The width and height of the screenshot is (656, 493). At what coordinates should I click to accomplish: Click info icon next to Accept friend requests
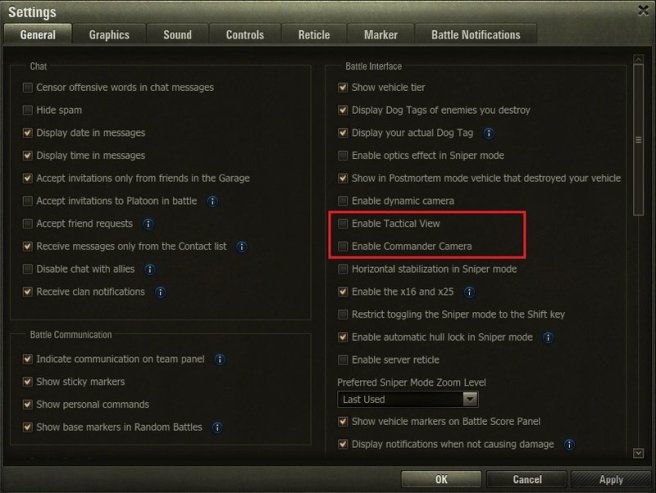(x=148, y=224)
